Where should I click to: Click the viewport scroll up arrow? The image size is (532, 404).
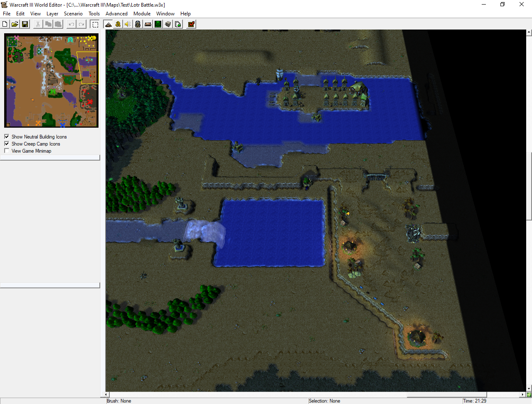point(529,32)
